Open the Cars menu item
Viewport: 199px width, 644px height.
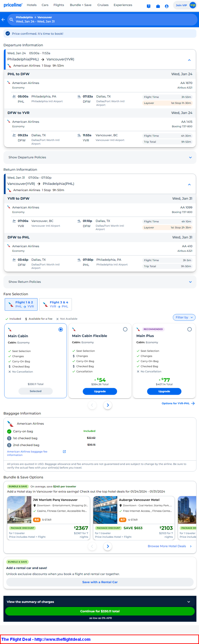pyautogui.click(x=45, y=5)
